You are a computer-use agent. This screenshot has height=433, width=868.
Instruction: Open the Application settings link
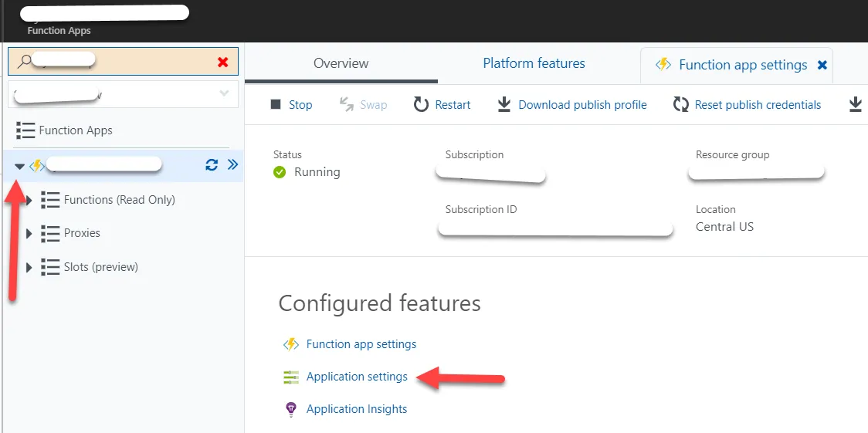click(357, 377)
